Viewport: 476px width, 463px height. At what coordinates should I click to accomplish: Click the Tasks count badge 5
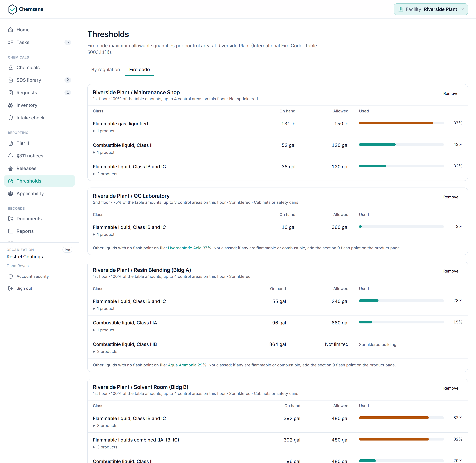68,42
